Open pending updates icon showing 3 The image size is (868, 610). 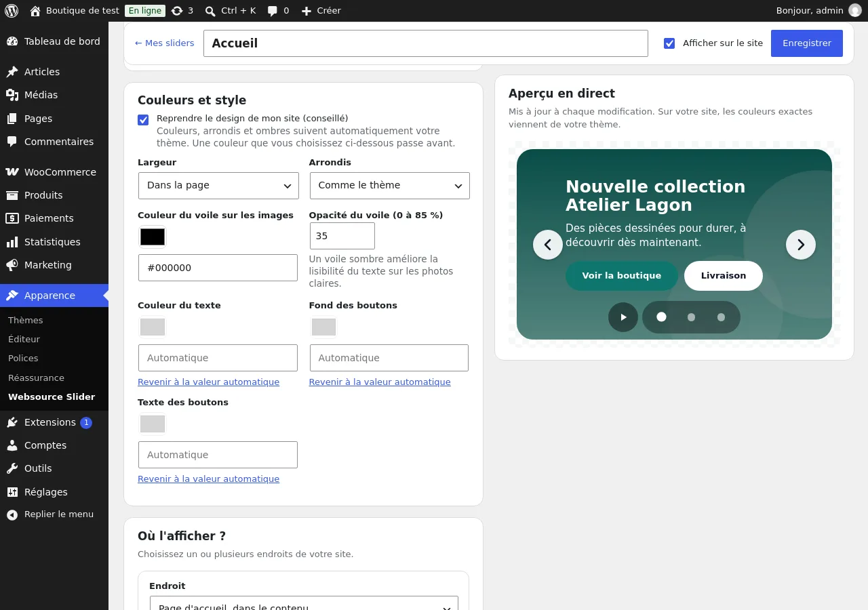pyautogui.click(x=182, y=11)
